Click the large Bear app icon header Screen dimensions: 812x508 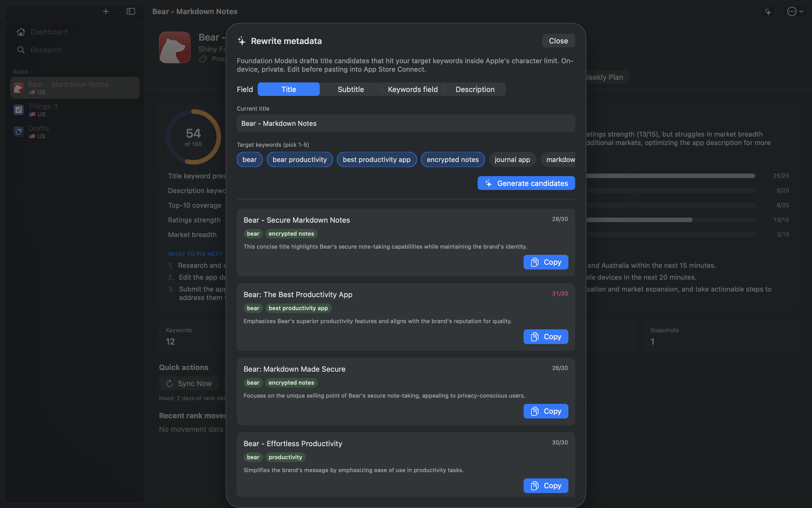click(175, 47)
